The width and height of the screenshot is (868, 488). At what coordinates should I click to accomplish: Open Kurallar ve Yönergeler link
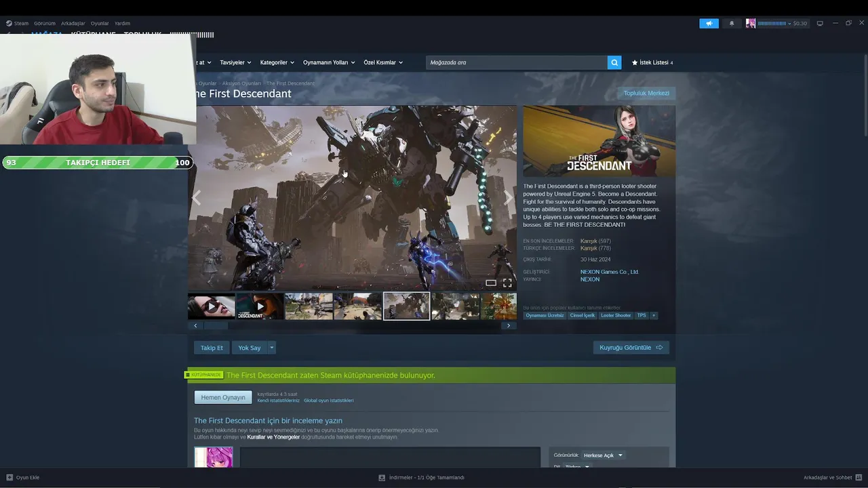(x=273, y=437)
